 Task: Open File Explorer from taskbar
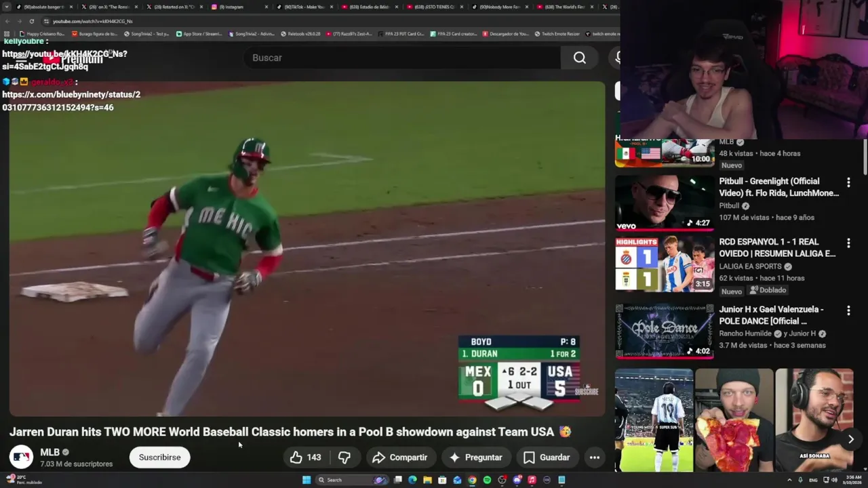point(427,480)
